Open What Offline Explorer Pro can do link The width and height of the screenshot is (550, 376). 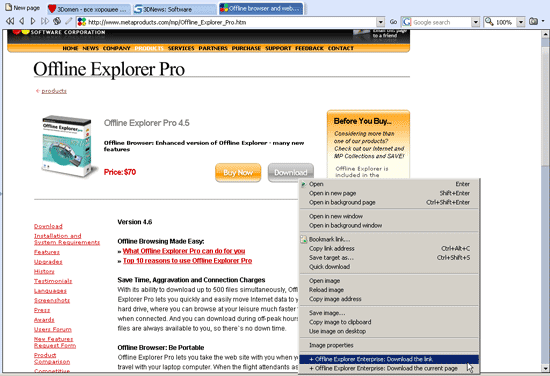tap(184, 251)
